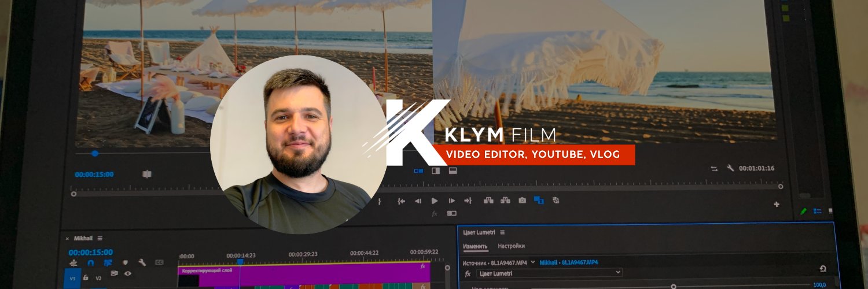Screen dimensions: 868x289
Task: Click the 00:00:44:22 ruler mark
Action: (365, 253)
